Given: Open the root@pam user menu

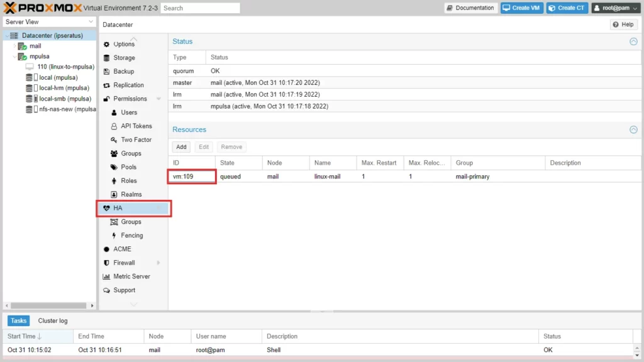Looking at the screenshot, I should [x=615, y=8].
